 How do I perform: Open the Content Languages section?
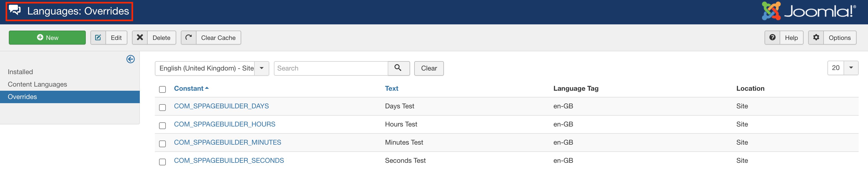(37, 84)
